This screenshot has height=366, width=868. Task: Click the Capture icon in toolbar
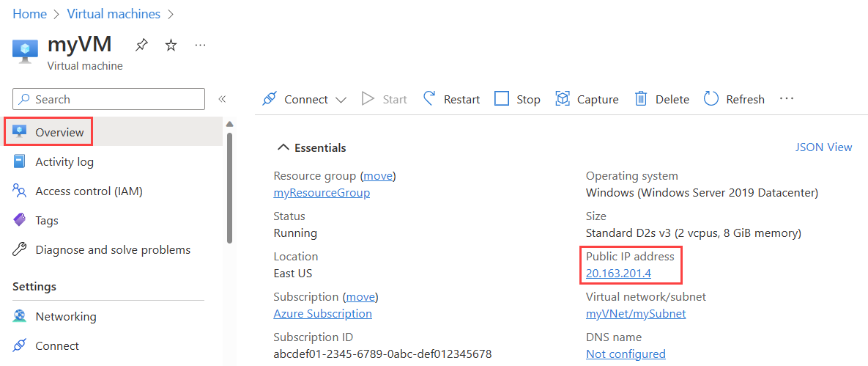(x=563, y=99)
